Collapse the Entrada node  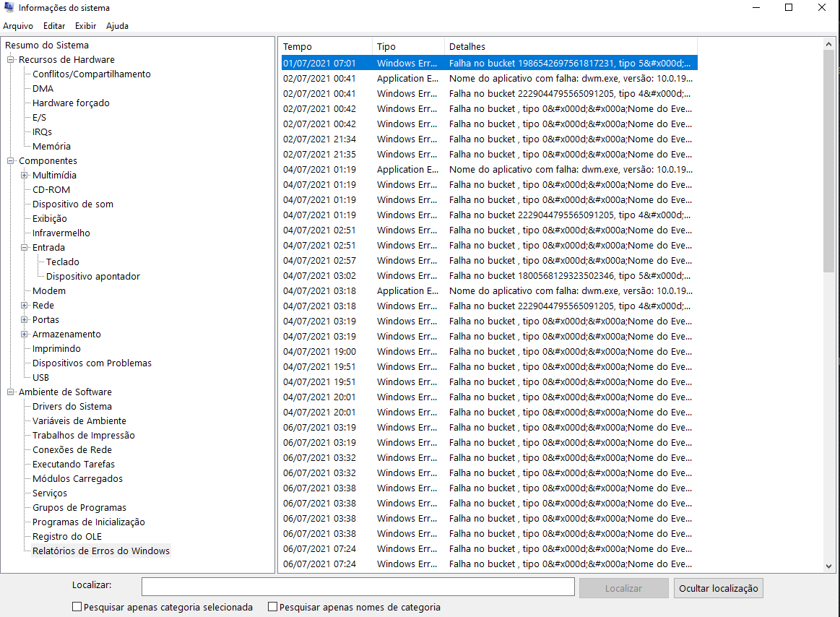pyautogui.click(x=24, y=248)
